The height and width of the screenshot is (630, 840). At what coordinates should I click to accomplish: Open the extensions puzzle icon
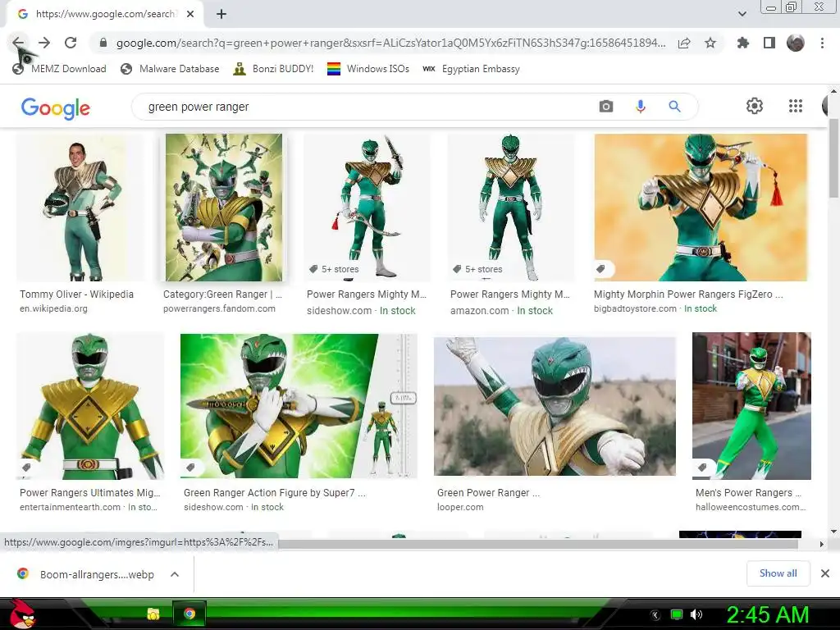742,43
